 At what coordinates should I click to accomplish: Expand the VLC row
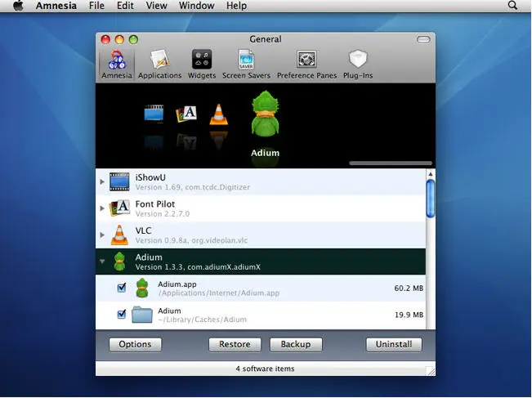102,235
